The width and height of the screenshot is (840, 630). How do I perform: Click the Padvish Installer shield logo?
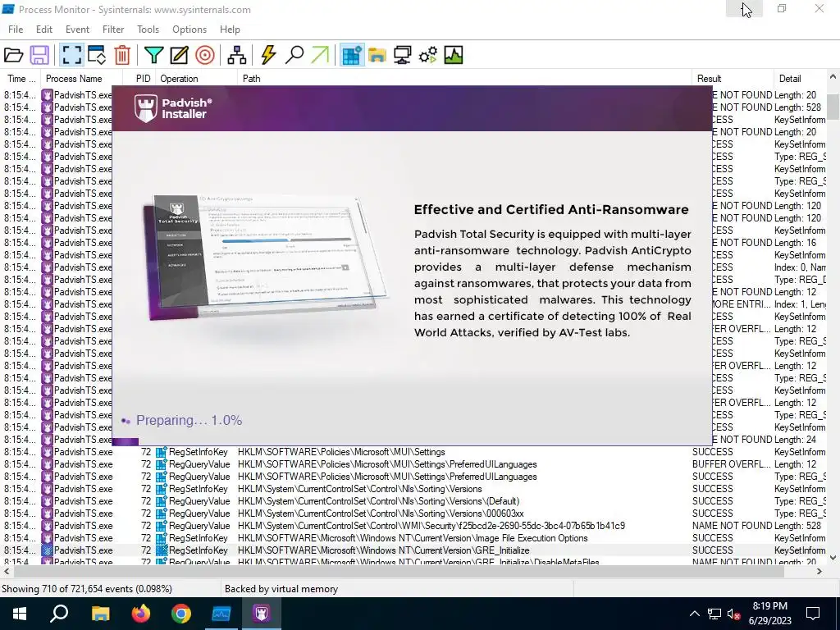(x=145, y=108)
